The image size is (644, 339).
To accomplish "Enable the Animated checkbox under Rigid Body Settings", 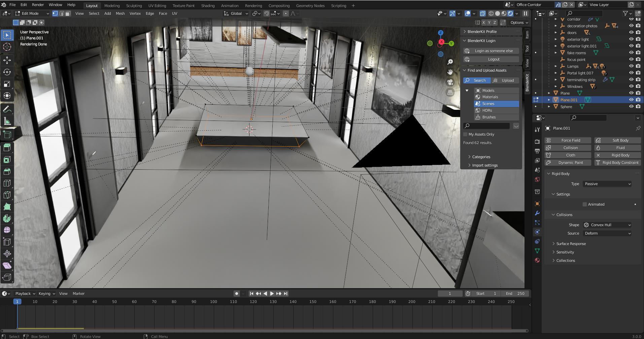I will click(x=585, y=204).
